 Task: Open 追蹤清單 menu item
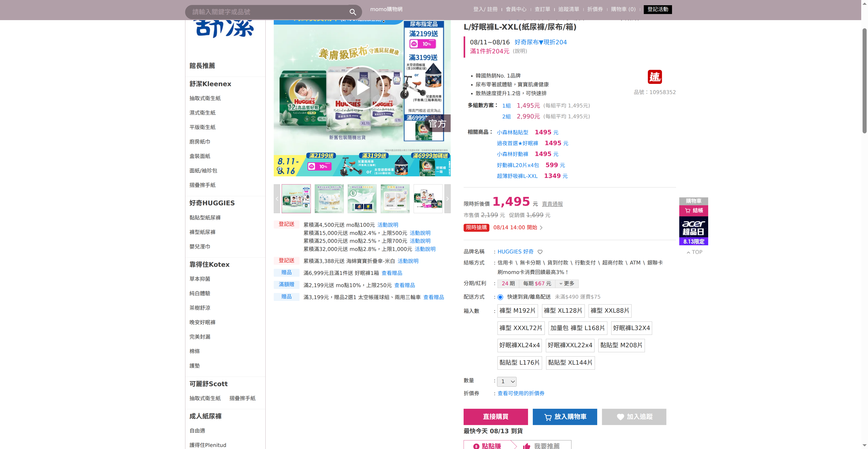tap(569, 9)
